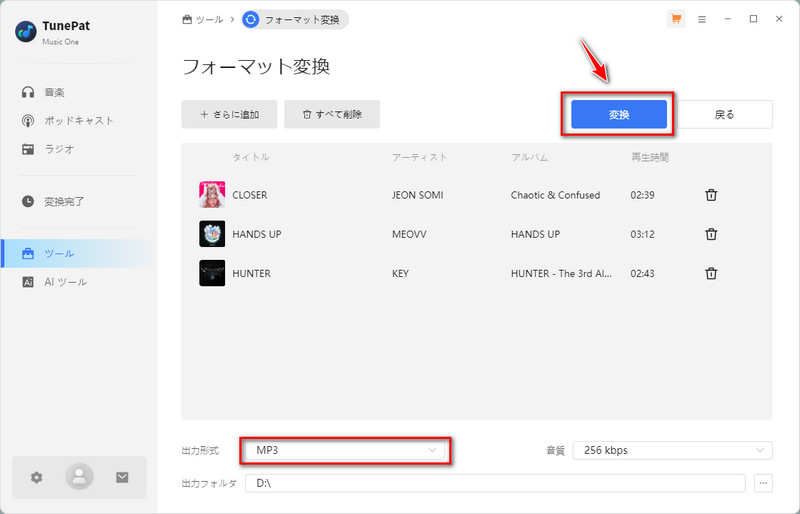Click the 再生時間 column header

tap(649, 157)
